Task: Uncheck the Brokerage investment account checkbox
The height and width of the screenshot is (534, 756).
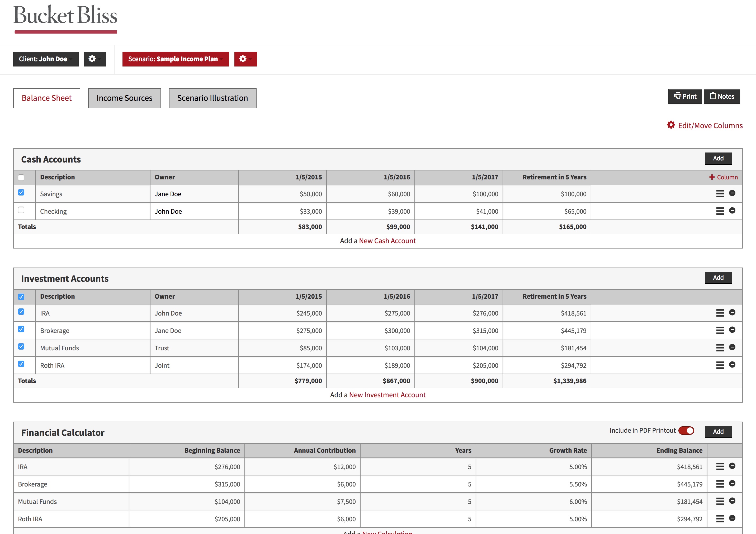Action: [x=21, y=329]
